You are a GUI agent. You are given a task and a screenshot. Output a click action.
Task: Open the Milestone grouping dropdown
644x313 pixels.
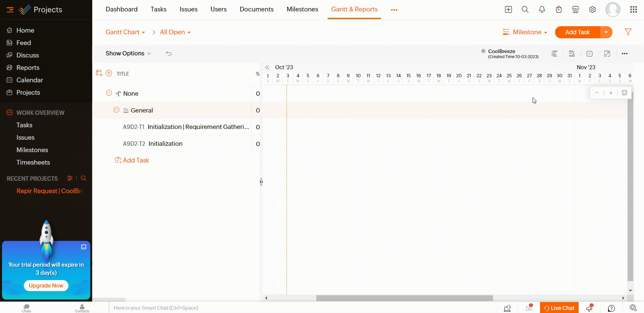pyautogui.click(x=525, y=32)
